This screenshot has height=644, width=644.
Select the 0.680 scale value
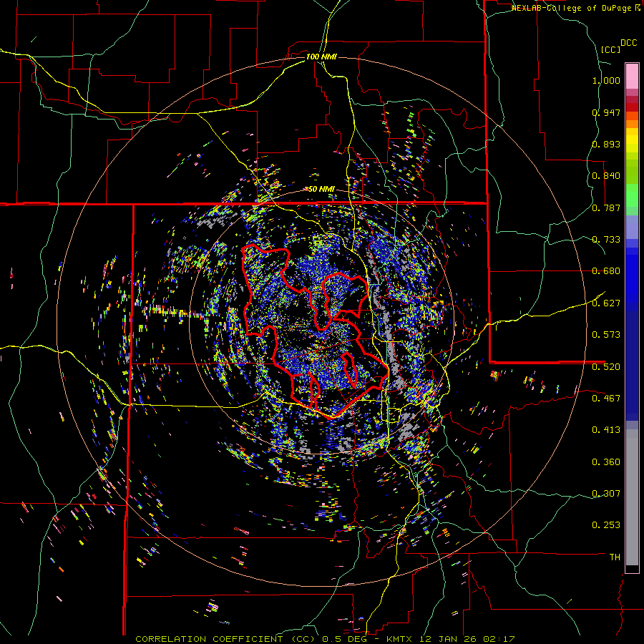click(x=606, y=271)
